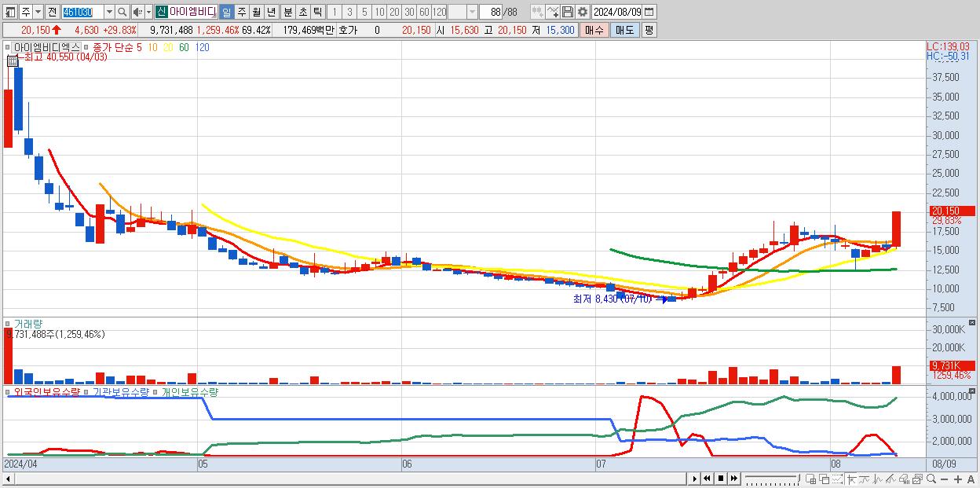The width and height of the screenshot is (980, 488).
Task: Select the 일 daily period toggle
Action: (226, 12)
